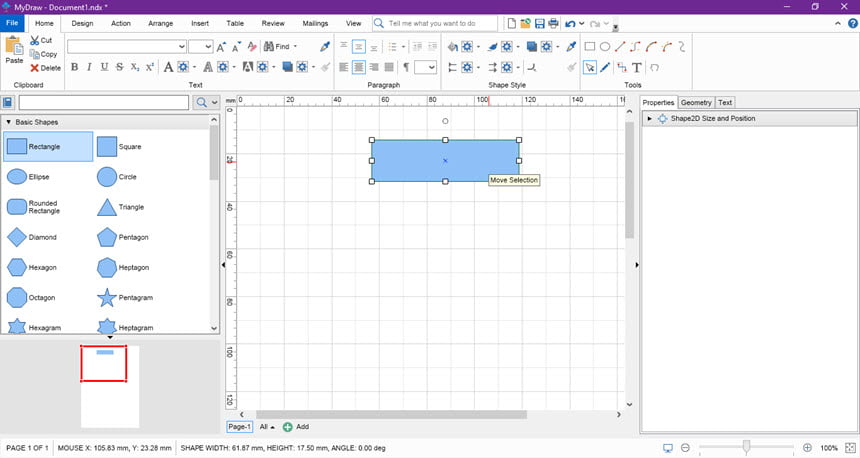Open the Help question mark

[853, 23]
